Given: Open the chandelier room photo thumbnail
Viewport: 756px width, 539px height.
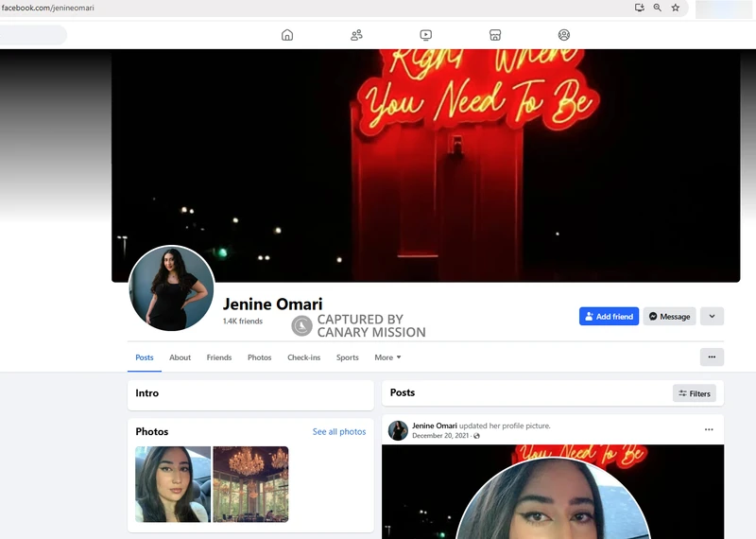Looking at the screenshot, I should tap(250, 484).
